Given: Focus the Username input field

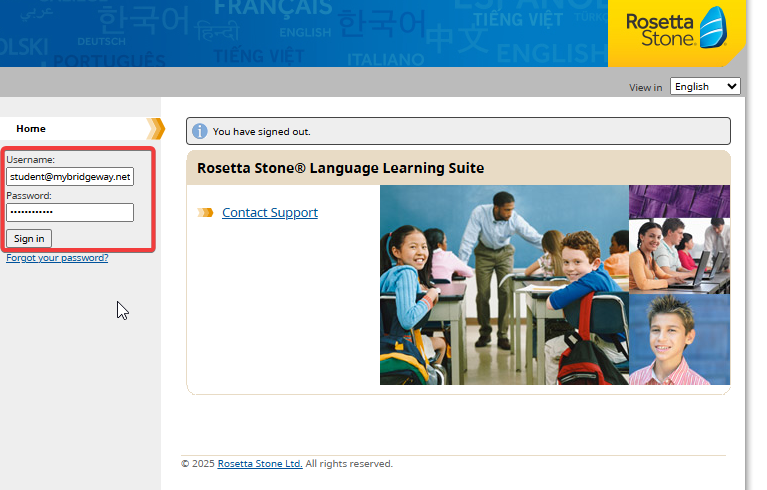Looking at the screenshot, I should point(70,177).
